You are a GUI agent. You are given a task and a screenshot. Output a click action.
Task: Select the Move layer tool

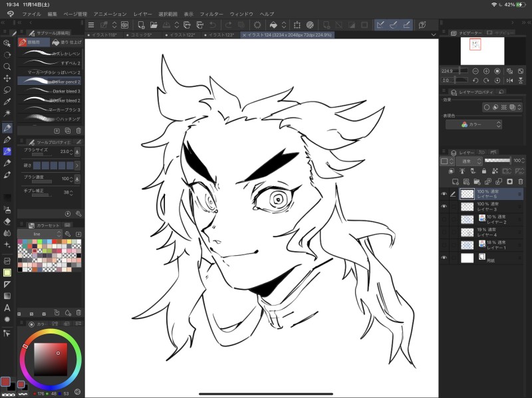7,78
